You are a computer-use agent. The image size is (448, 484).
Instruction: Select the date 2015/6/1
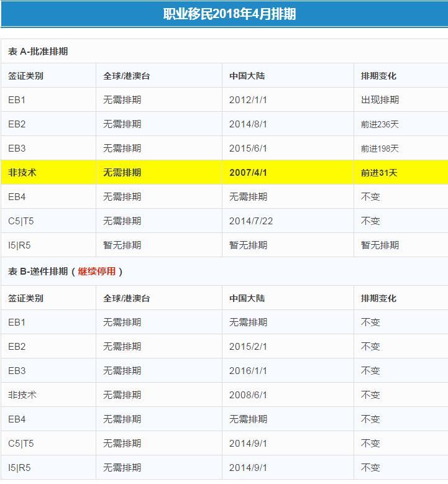pyautogui.click(x=248, y=148)
